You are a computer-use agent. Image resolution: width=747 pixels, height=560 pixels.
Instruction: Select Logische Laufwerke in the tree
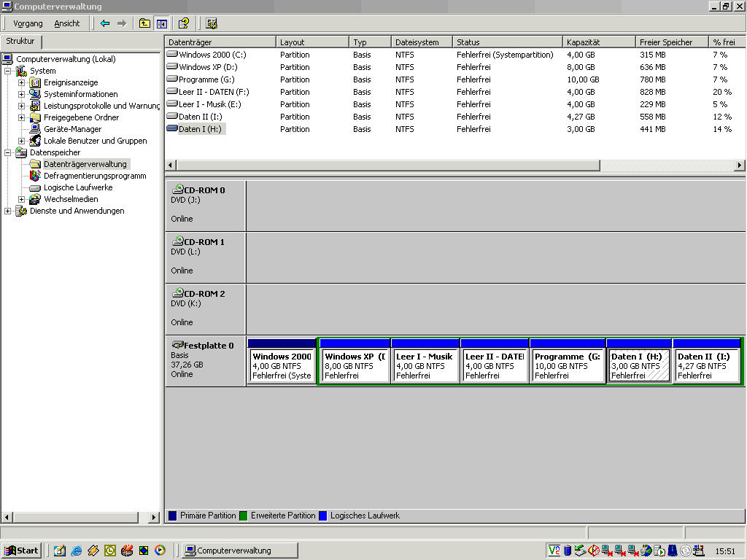pyautogui.click(x=77, y=187)
